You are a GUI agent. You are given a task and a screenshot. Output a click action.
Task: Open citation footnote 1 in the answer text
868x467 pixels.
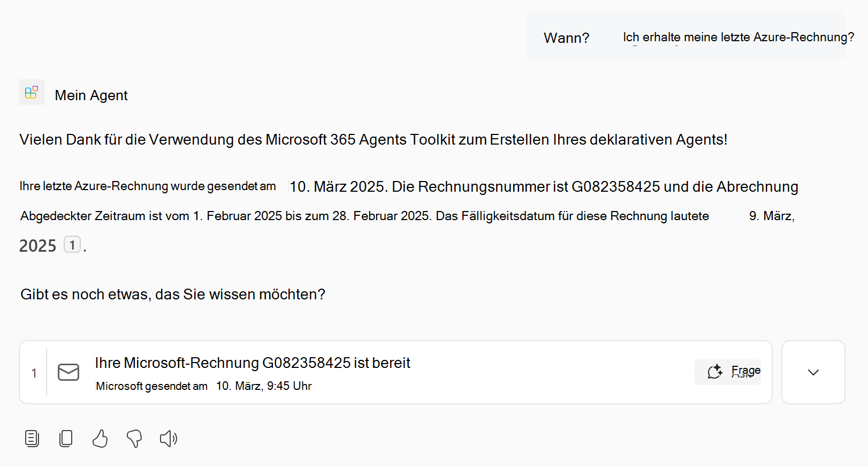[72, 245]
